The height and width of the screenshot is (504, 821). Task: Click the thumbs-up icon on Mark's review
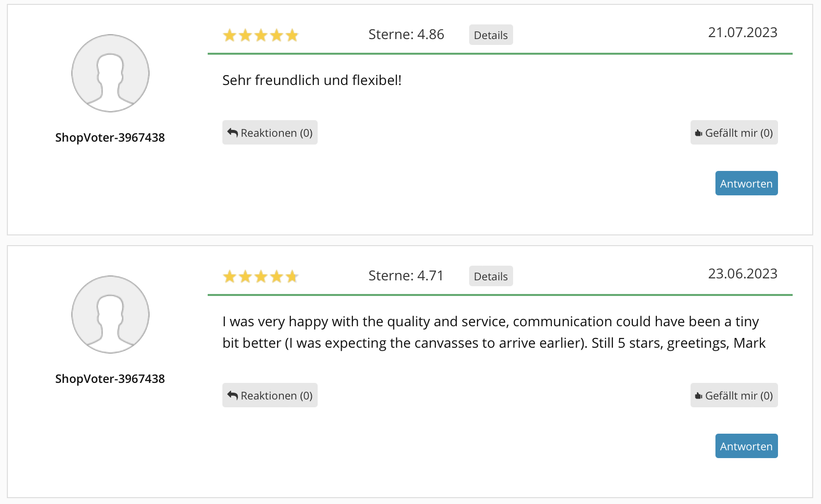699,396
